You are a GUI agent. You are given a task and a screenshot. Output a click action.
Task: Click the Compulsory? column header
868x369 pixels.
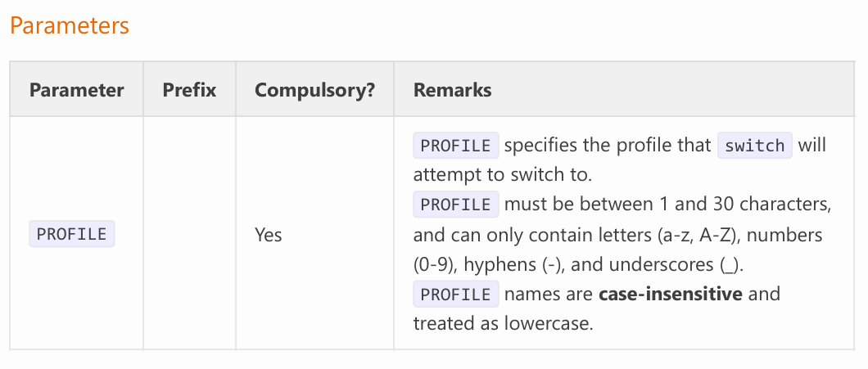click(x=315, y=90)
